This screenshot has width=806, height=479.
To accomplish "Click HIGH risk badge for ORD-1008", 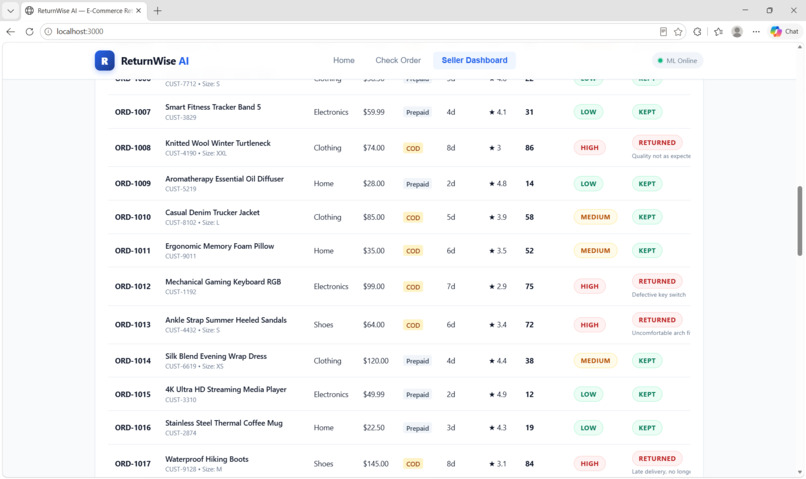I will 589,148.
